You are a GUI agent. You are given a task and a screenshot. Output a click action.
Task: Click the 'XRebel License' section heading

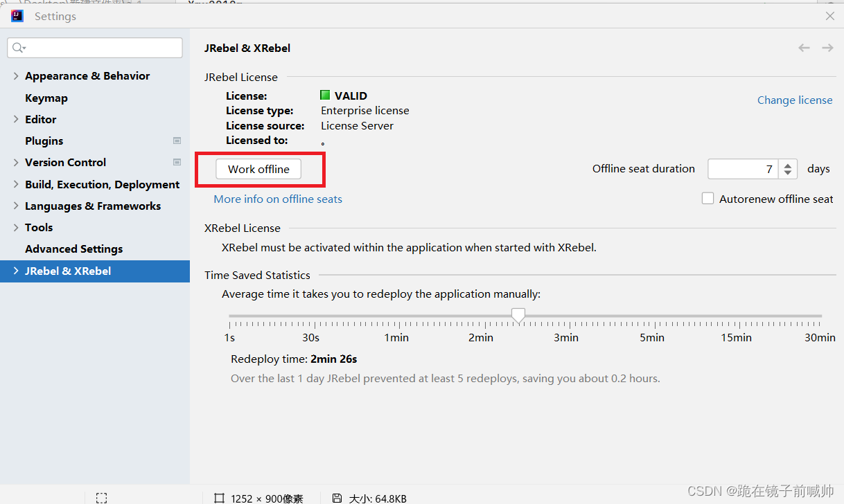pos(243,228)
